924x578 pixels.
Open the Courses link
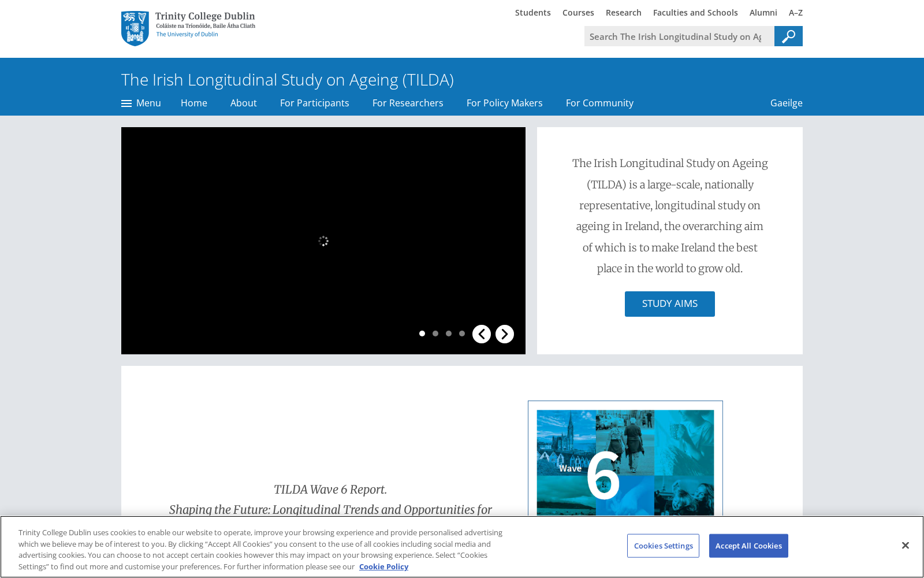(578, 13)
